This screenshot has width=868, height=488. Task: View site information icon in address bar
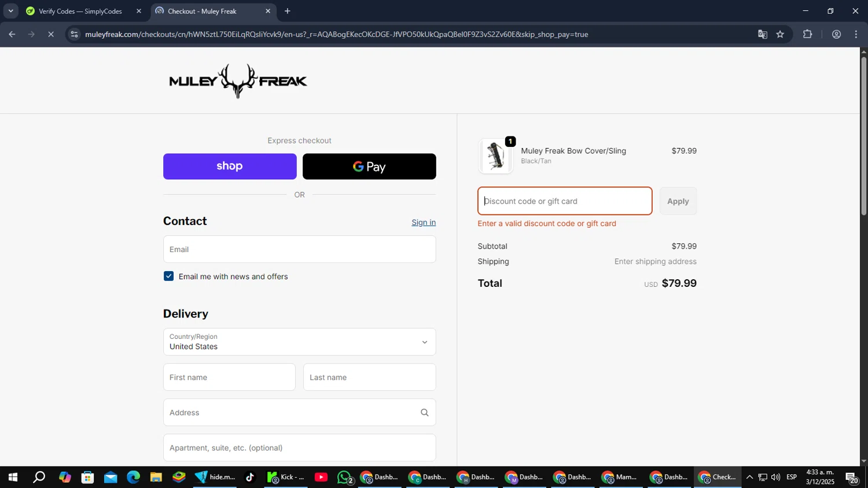[73, 34]
